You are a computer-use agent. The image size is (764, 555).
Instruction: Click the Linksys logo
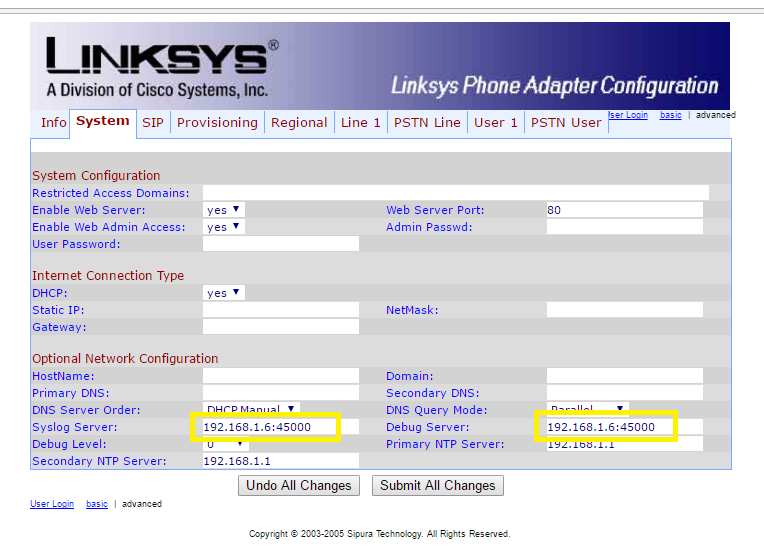(x=162, y=66)
